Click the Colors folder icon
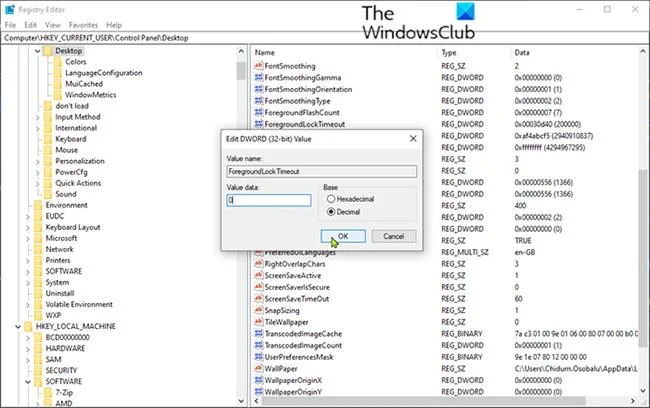Viewport: 650px width, 408px height. [x=58, y=62]
